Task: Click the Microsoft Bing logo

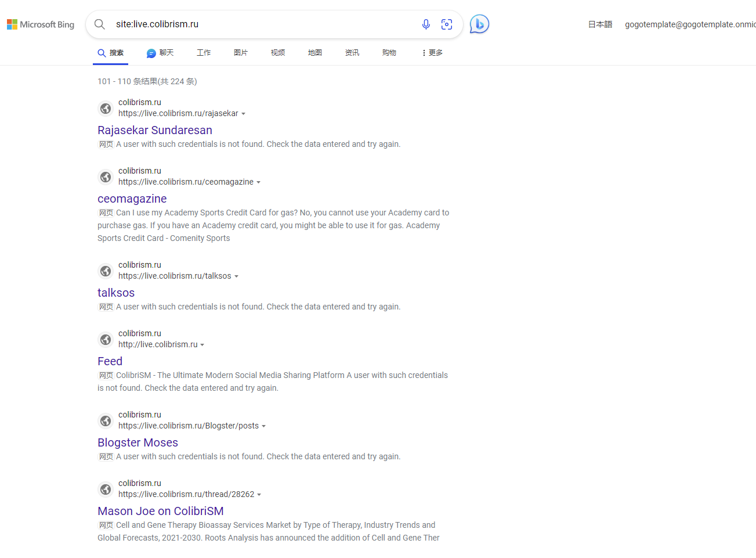Action: pos(41,24)
